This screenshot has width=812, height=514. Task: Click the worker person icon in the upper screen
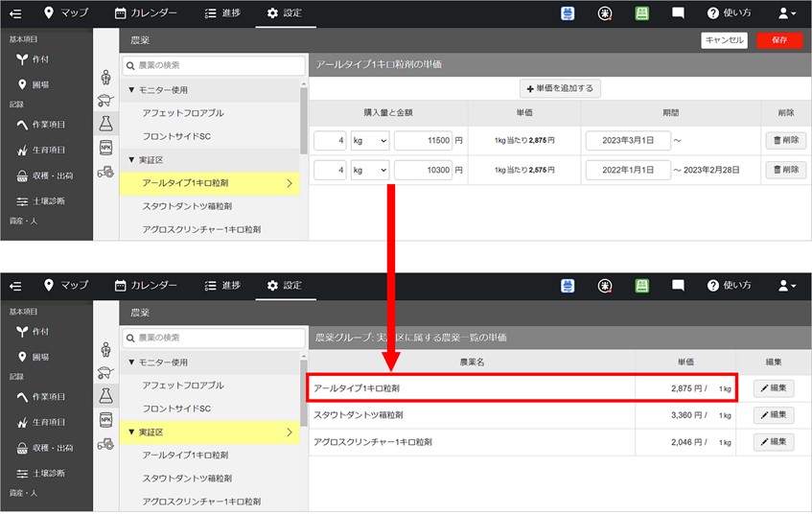tap(105, 78)
